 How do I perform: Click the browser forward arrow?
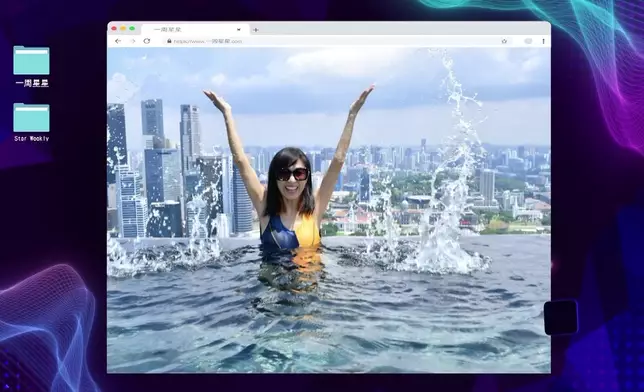tap(133, 41)
